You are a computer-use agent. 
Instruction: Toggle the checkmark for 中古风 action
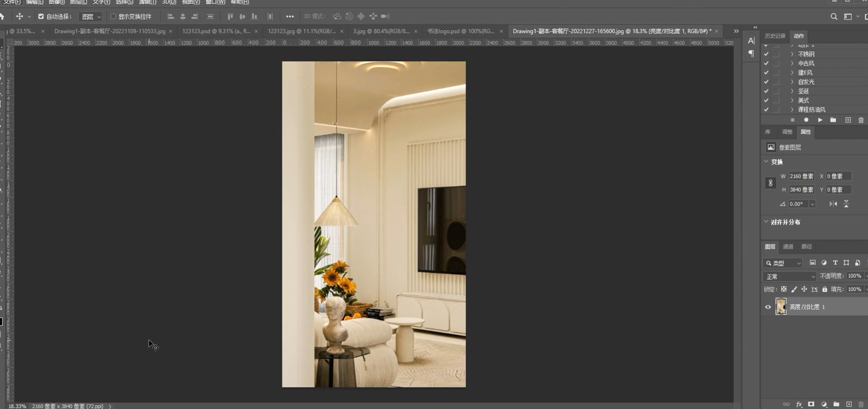[766, 63]
